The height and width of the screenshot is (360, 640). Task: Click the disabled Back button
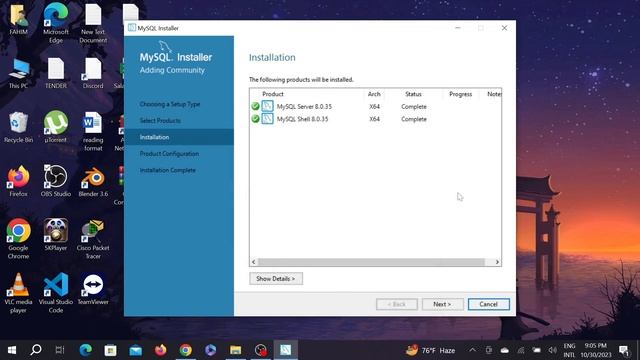(x=397, y=304)
